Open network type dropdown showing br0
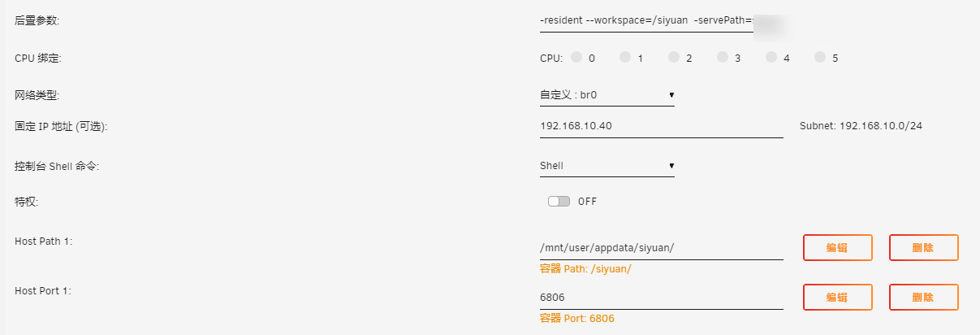 [606, 95]
